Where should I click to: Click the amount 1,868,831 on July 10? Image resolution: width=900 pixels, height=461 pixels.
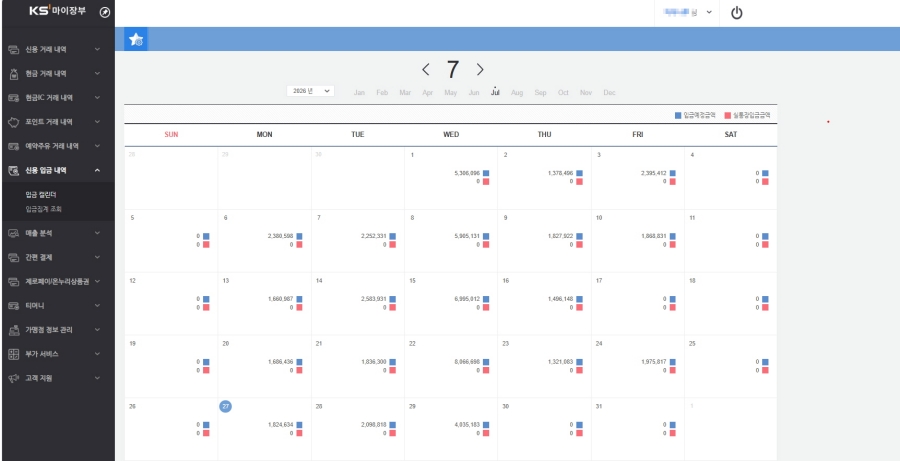[x=653, y=236]
